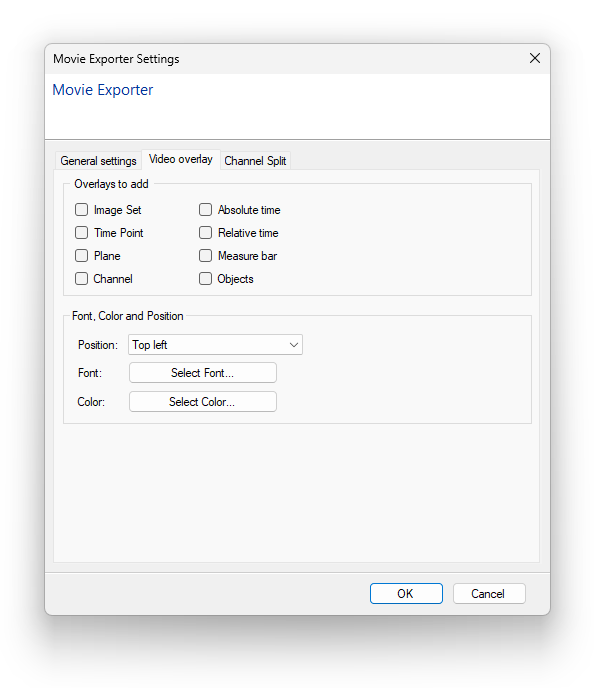Open the Position combo box showing Top left

point(215,345)
